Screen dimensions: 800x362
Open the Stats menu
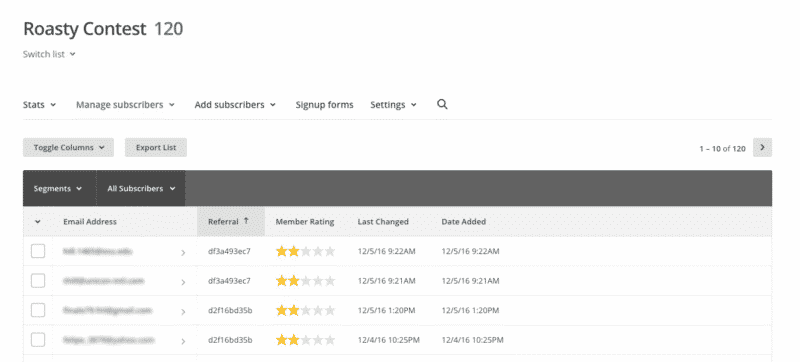click(39, 105)
